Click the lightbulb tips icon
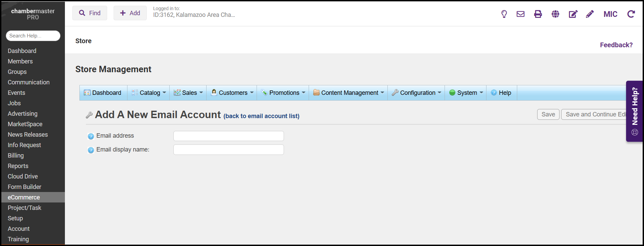 [x=504, y=14]
